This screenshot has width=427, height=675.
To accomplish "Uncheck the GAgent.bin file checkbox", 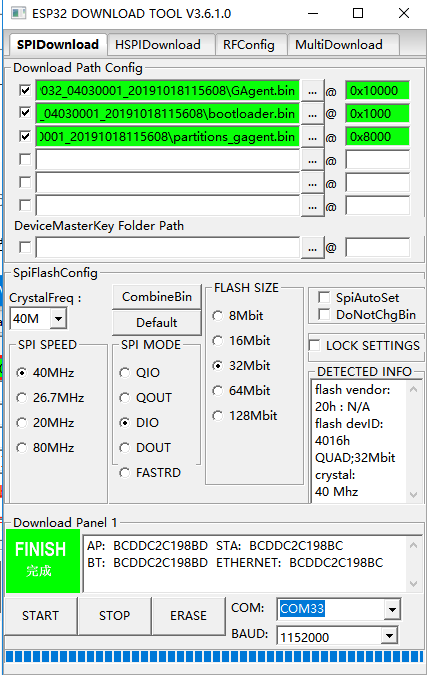I will [25, 90].
